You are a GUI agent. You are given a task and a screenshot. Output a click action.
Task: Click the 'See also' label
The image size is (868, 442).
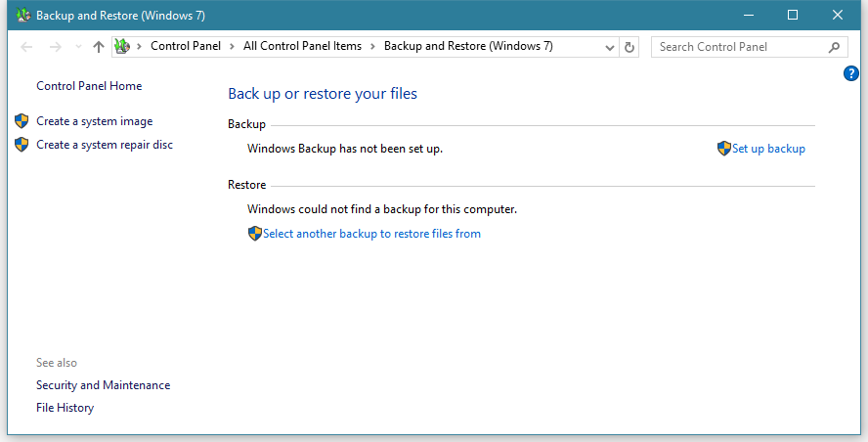[57, 363]
